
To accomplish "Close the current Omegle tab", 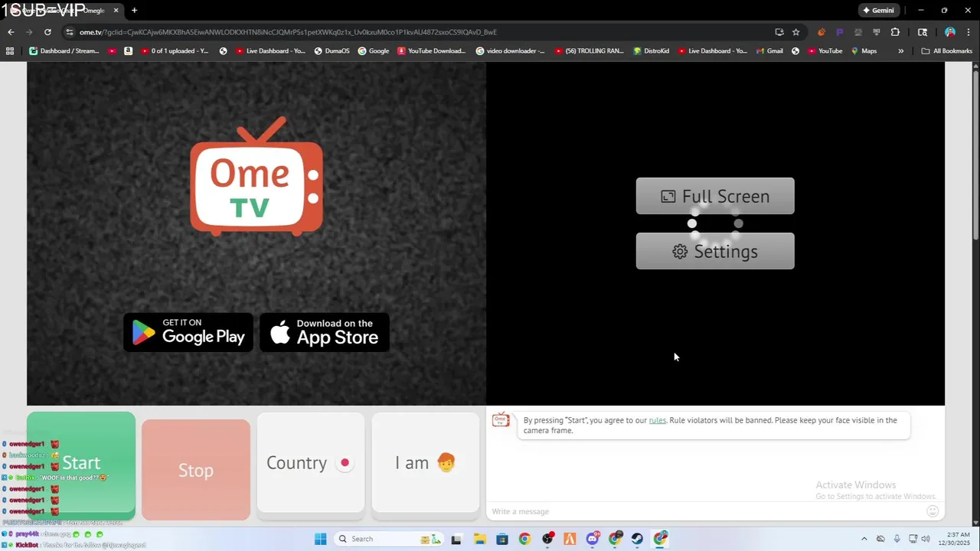I will coord(116,11).
